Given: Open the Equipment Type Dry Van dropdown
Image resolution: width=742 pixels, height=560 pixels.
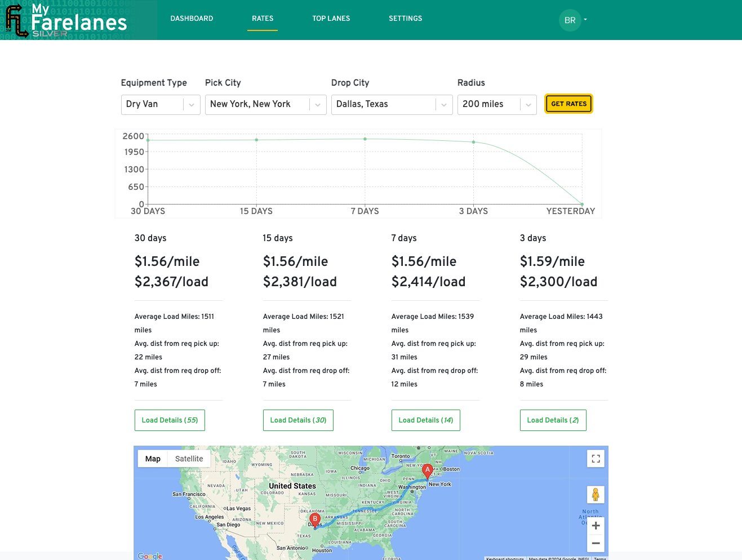Looking at the screenshot, I should [161, 105].
